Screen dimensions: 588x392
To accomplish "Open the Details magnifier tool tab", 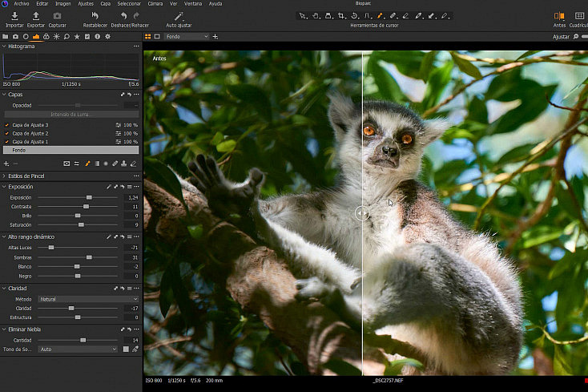I will click(x=66, y=36).
